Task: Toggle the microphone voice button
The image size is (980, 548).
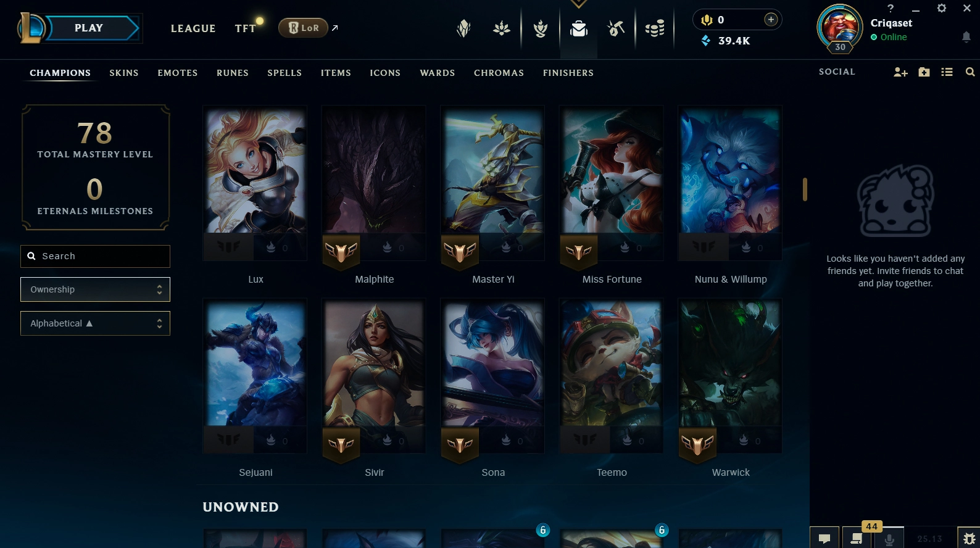Action: point(889,538)
